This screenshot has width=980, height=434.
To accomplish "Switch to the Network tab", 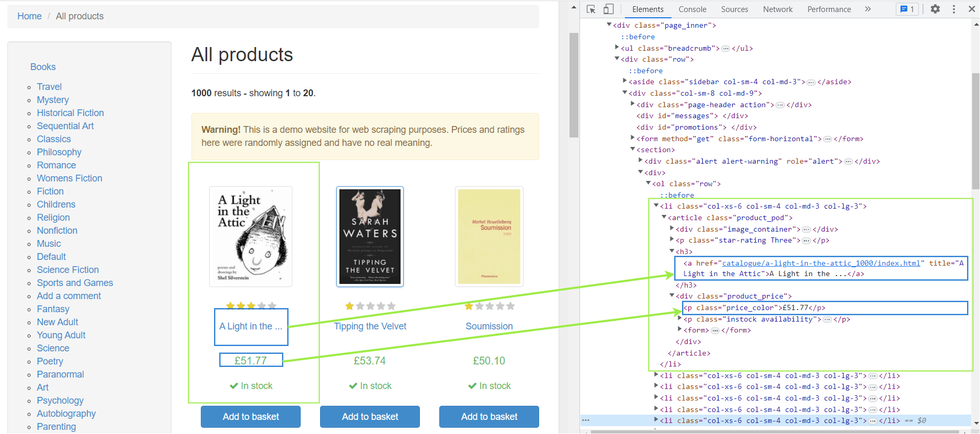I will point(778,9).
